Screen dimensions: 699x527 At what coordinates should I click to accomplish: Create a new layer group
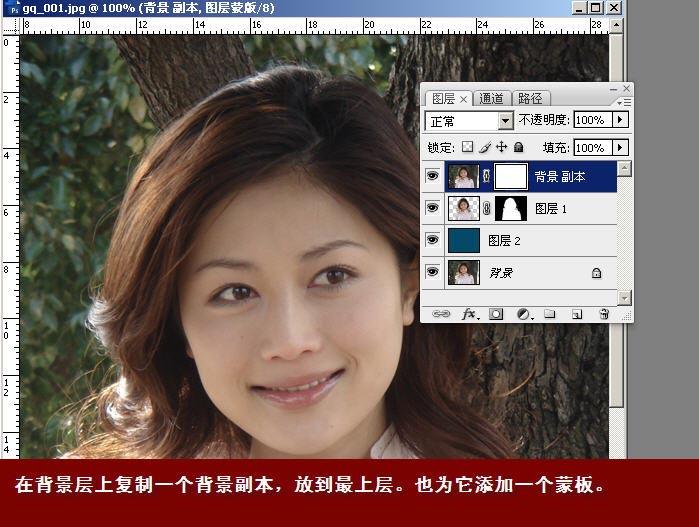(x=549, y=314)
